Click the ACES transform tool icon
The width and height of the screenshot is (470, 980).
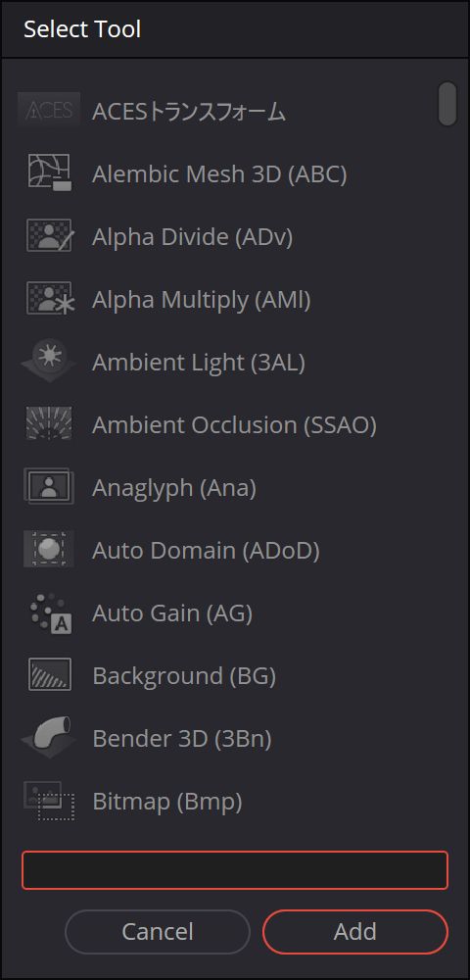49,111
